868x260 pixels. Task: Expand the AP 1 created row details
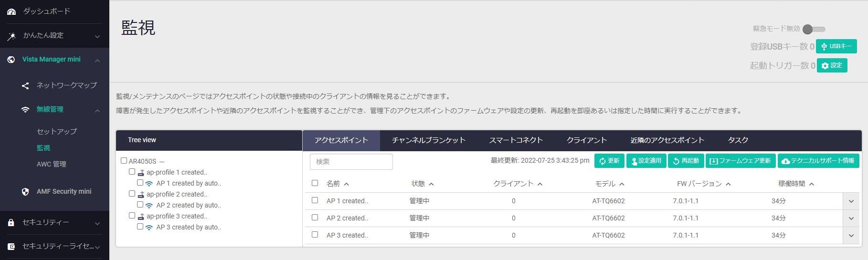(x=851, y=201)
